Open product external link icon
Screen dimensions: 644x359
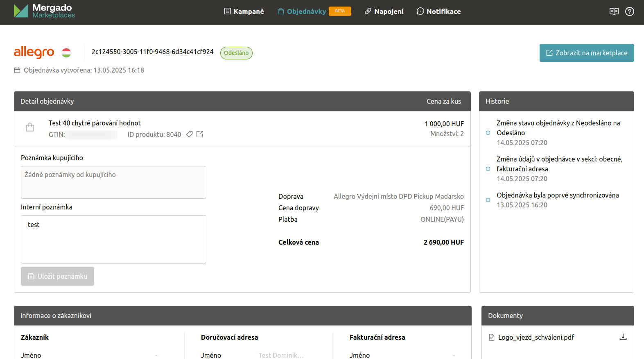pyautogui.click(x=200, y=134)
